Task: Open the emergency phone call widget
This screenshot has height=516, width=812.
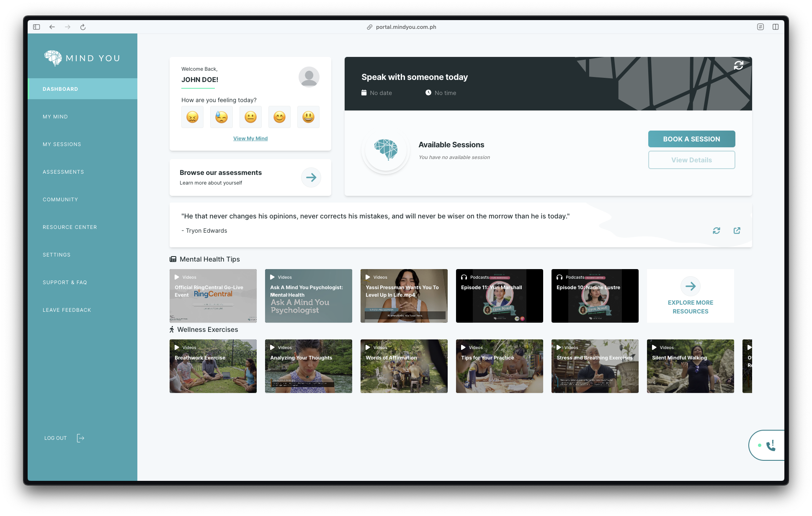Action: click(x=770, y=446)
